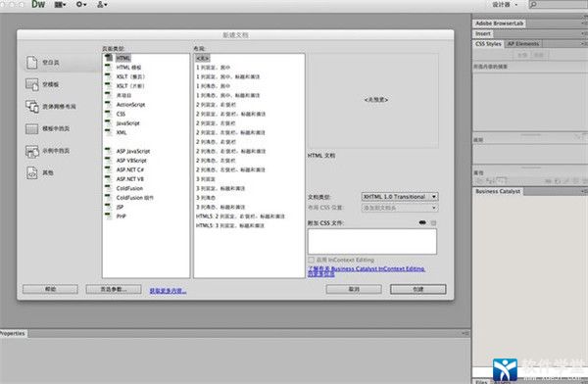Click the file icon beside ColdFusion

(x=109, y=188)
